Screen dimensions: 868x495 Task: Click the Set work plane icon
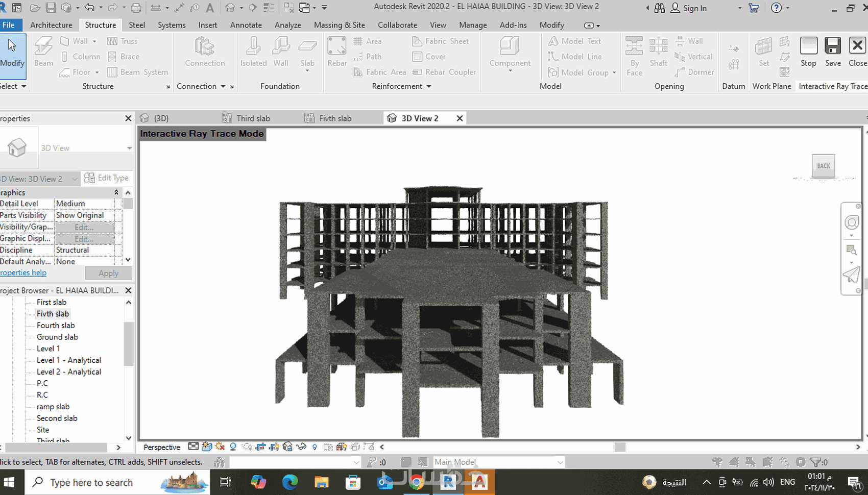click(x=764, y=52)
